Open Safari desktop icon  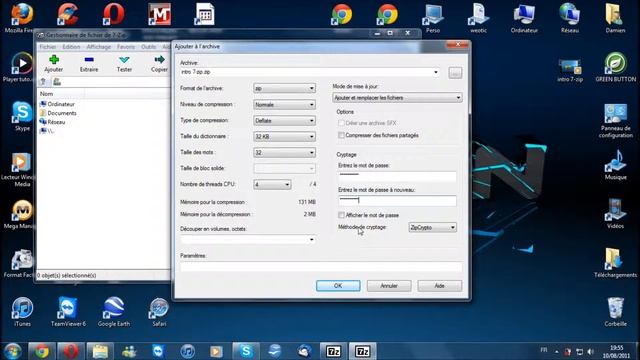point(159,311)
